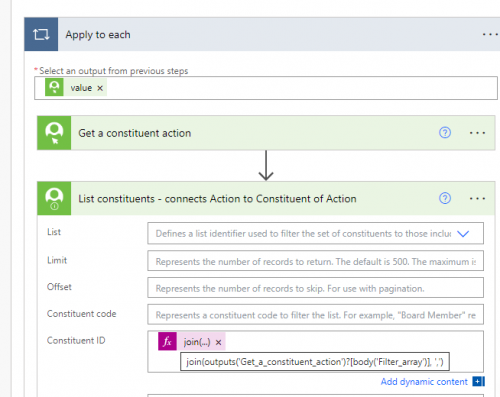Viewport: 500px width, 397px height.
Task: Open Apply to each ellipsis menu
Action: (490, 34)
